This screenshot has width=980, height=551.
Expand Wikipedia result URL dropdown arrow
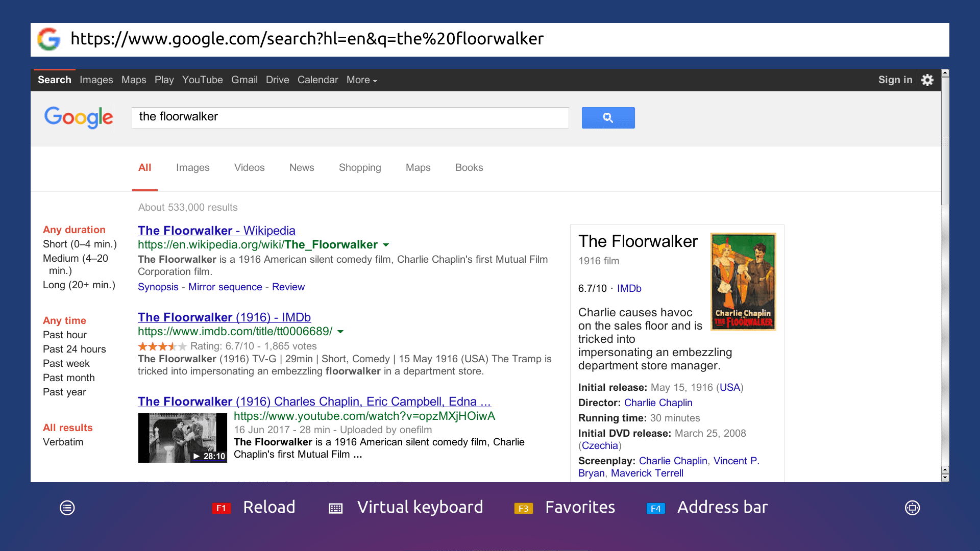[386, 245]
